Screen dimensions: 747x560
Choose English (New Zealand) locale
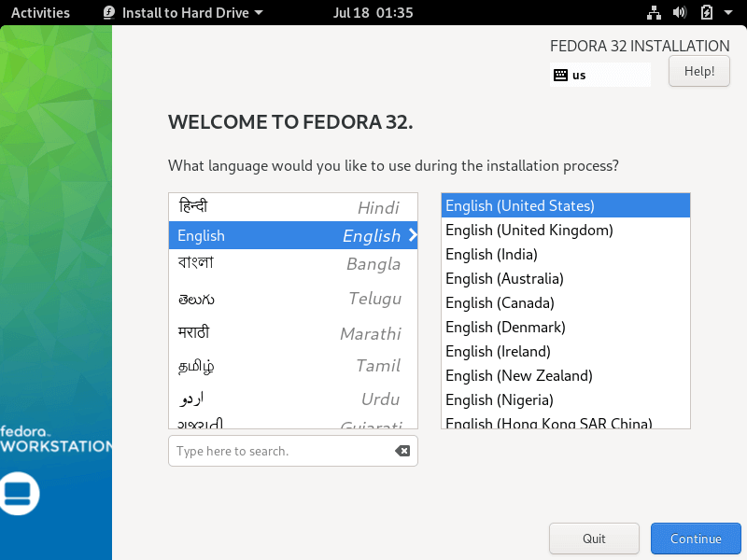(x=566, y=376)
